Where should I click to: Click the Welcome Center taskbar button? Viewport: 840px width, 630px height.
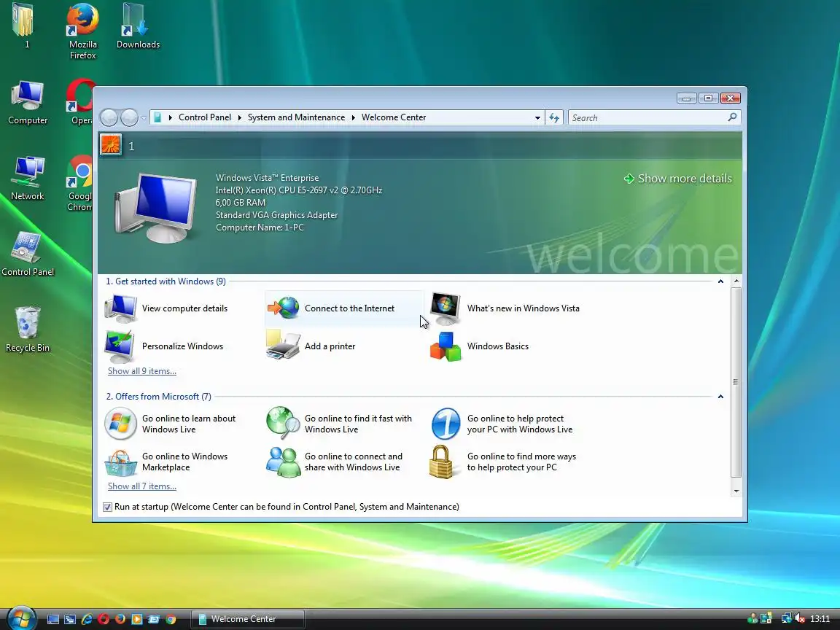[248, 619]
